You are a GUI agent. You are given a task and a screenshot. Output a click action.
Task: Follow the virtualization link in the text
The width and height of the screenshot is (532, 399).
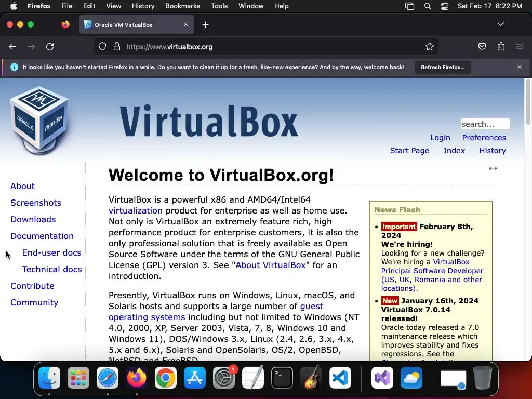point(136,210)
